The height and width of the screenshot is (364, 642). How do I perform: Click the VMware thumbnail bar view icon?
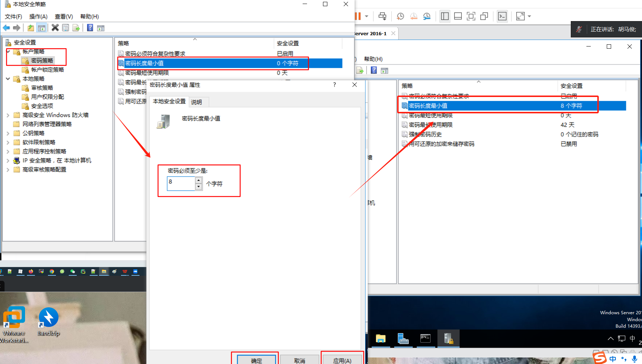(458, 16)
